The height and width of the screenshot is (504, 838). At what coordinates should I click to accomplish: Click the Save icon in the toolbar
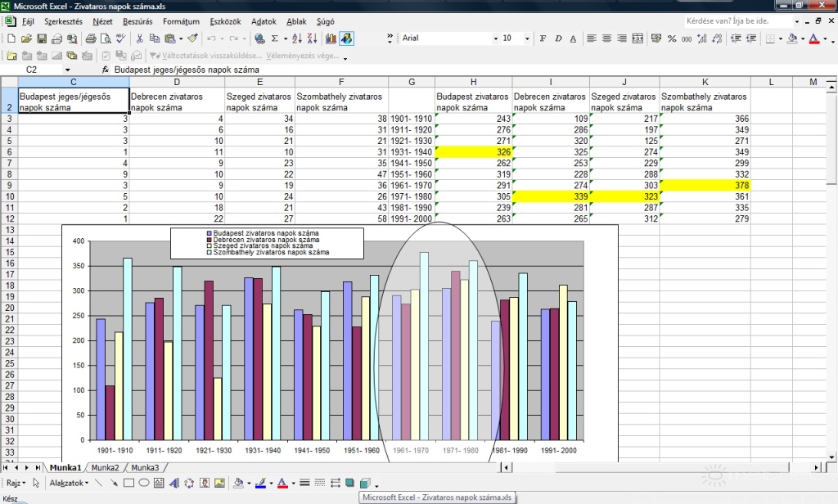click(42, 38)
